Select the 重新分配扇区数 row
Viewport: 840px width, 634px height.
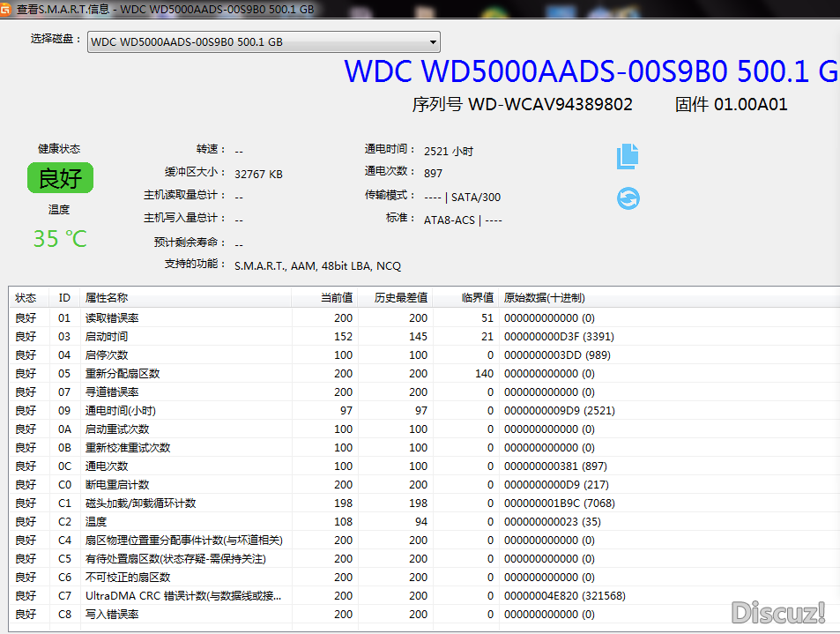click(424, 374)
